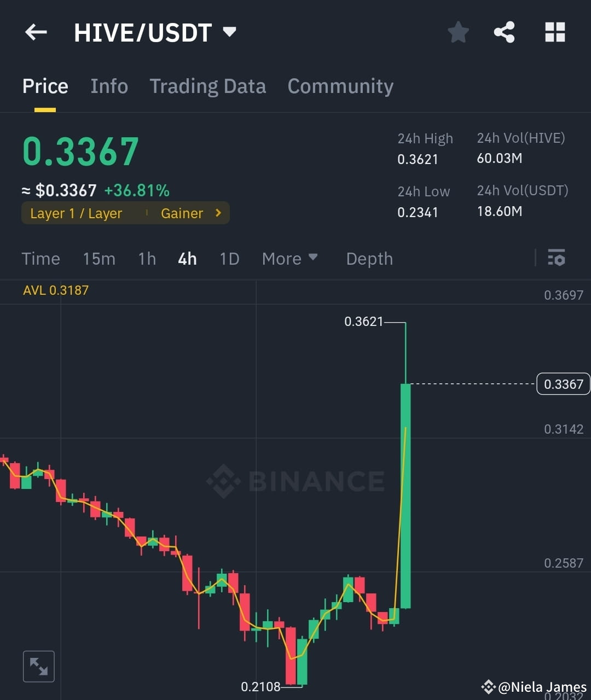Screen dimensions: 591x700
Task: View the order book Depth
Action: tap(369, 259)
